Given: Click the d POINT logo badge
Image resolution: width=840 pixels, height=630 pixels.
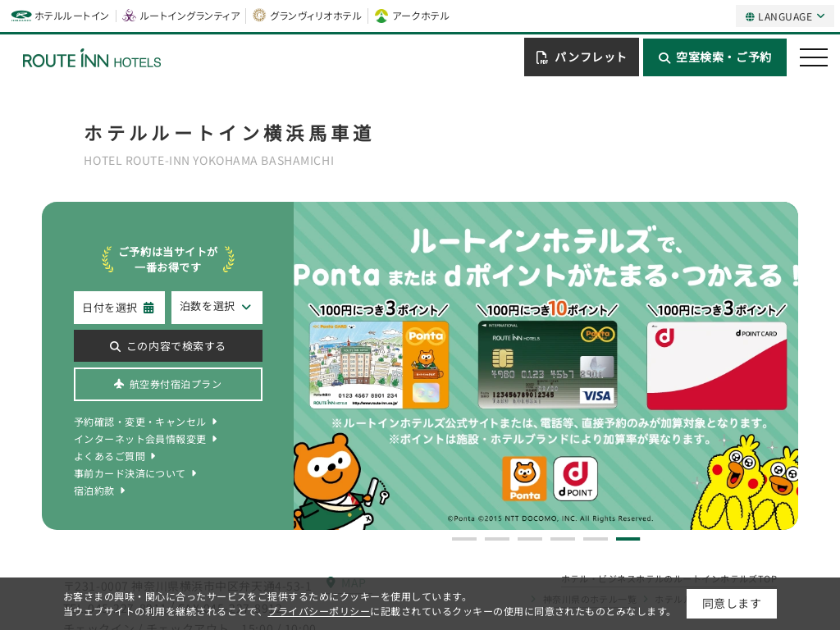Looking at the screenshot, I should click(x=575, y=479).
